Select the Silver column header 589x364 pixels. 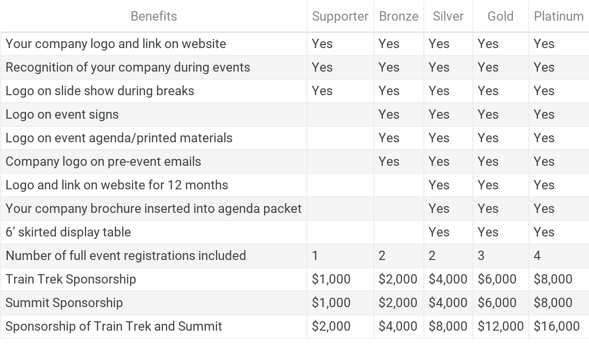coord(448,16)
